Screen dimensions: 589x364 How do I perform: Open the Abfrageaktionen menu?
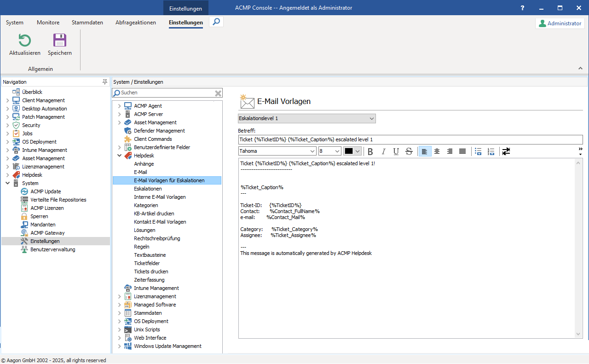point(135,22)
